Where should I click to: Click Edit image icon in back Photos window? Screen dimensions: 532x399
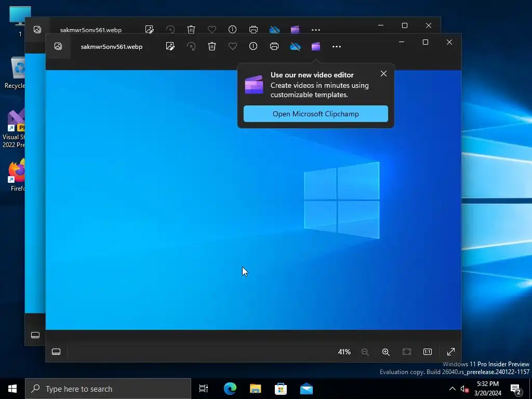150,30
